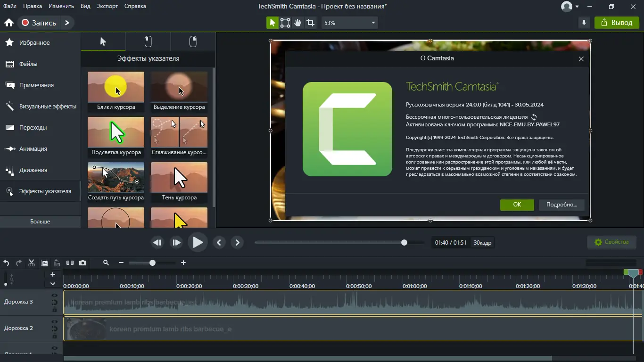Click the download arrow icon beside Вывод

coord(584,23)
